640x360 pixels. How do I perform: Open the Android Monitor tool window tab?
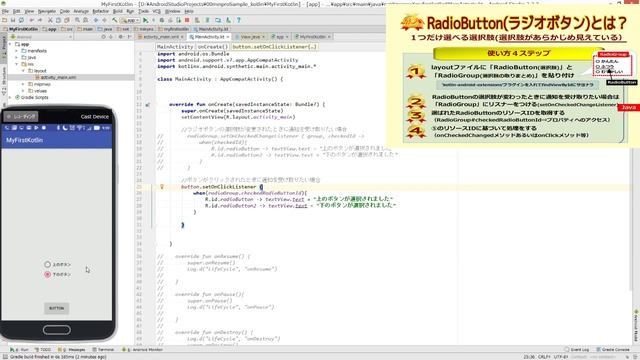pos(142,350)
